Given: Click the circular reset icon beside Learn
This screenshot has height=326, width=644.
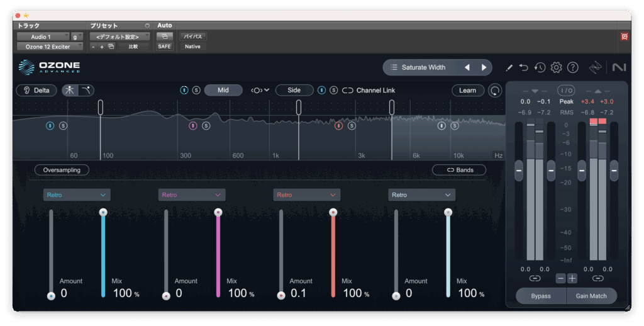Looking at the screenshot, I should 496,91.
